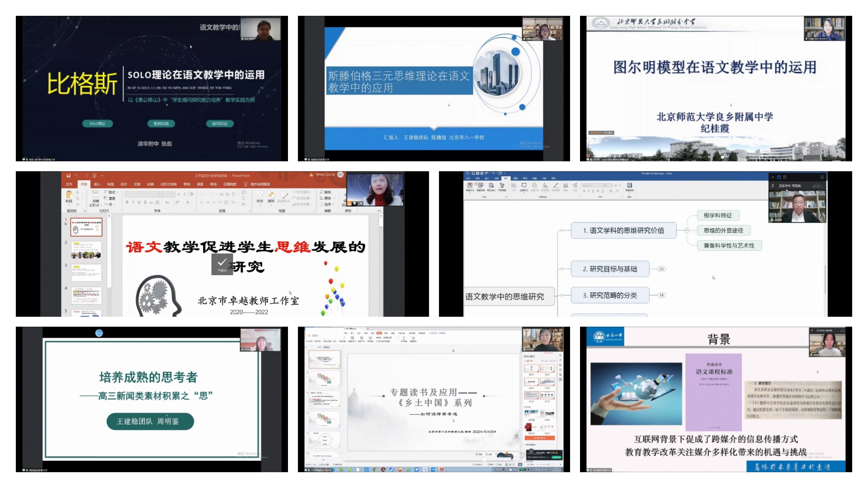Open the 插入 tab in PowerPoint

coord(97,184)
